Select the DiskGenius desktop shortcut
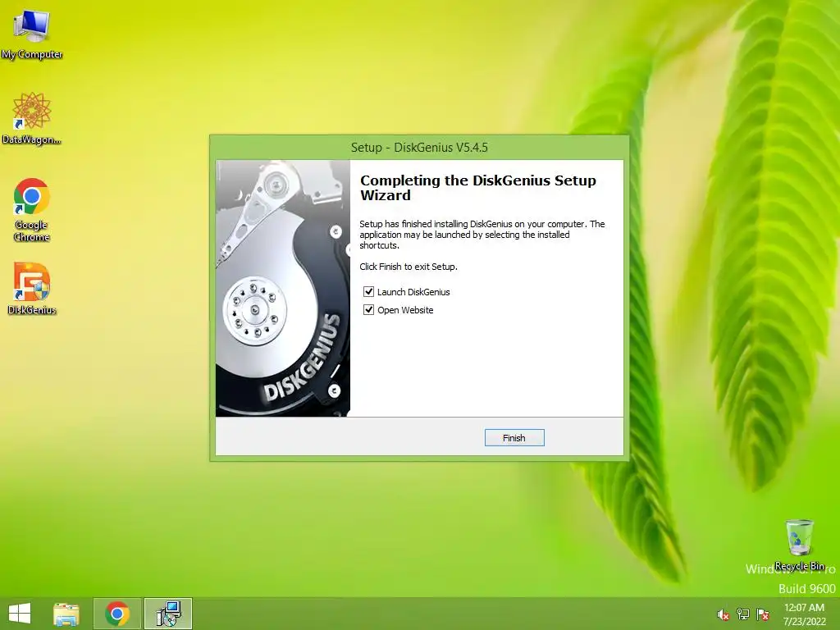The height and width of the screenshot is (630, 840). click(x=32, y=288)
